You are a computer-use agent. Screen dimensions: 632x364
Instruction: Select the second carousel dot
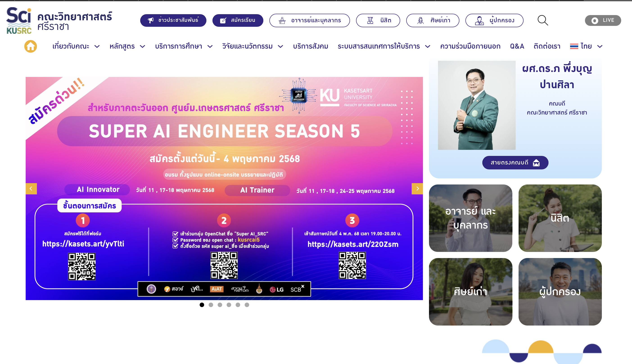(211, 305)
